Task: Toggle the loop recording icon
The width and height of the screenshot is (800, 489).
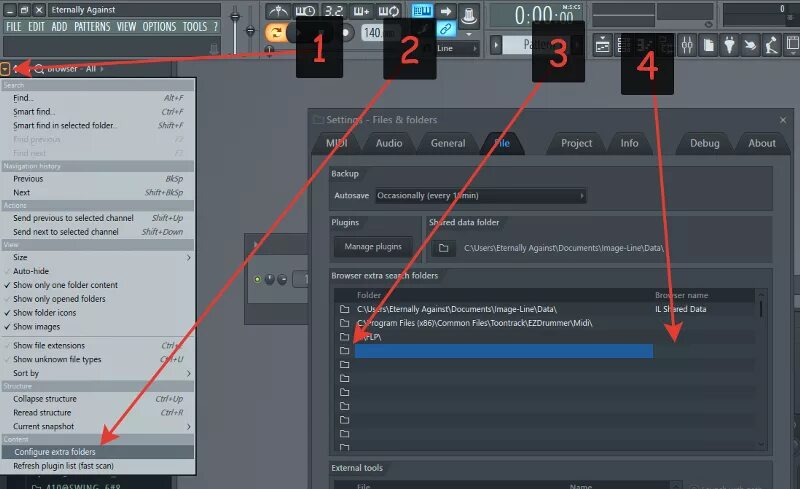Action: (388, 10)
